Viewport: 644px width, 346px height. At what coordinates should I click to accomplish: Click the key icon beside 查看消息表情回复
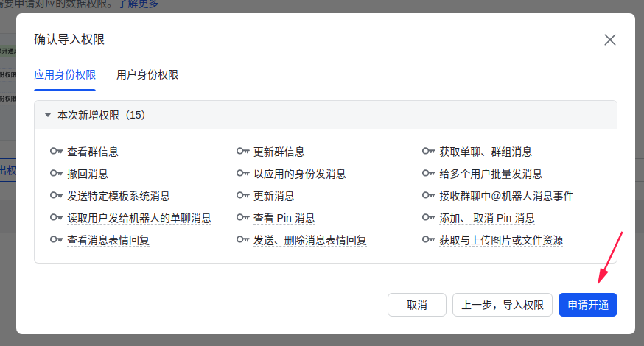tap(56, 240)
